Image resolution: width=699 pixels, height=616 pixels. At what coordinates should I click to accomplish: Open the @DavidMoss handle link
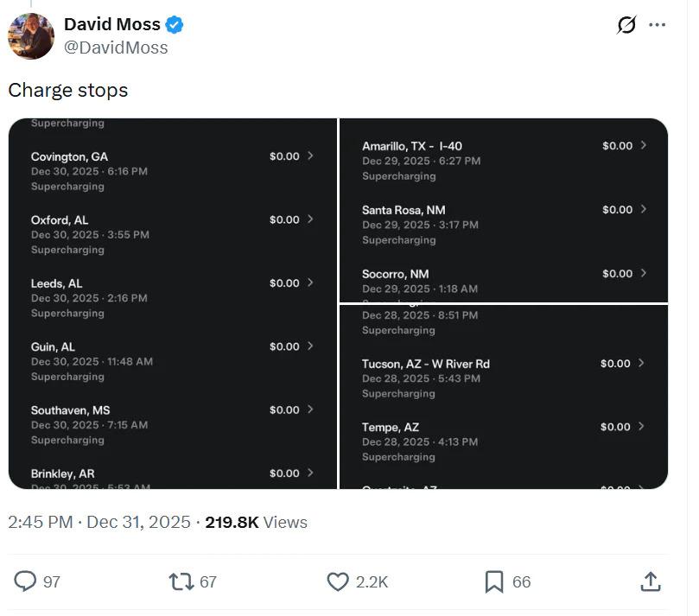pyautogui.click(x=116, y=48)
